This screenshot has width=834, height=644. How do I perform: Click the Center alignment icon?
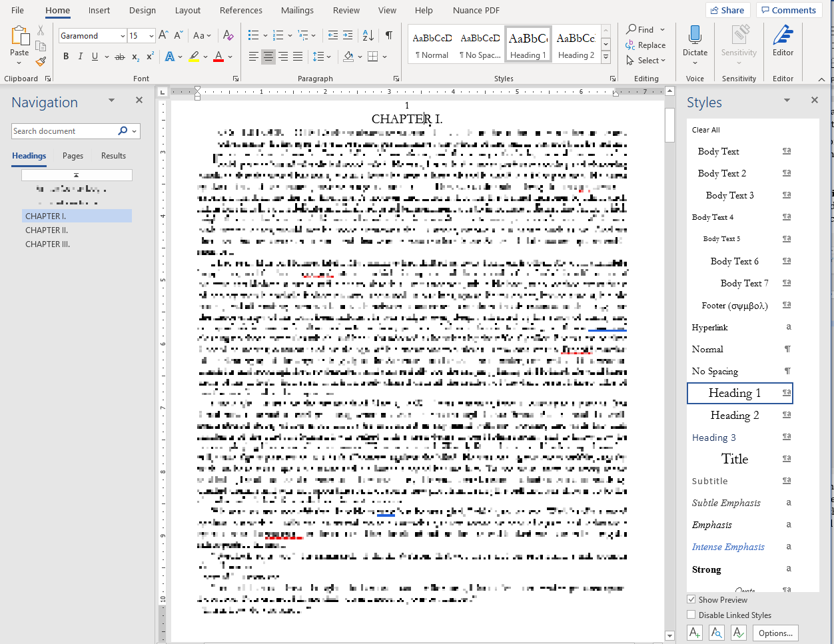click(268, 57)
